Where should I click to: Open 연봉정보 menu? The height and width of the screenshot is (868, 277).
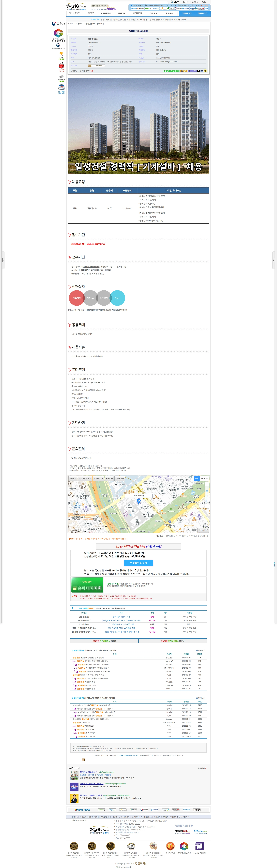pos(122,13)
